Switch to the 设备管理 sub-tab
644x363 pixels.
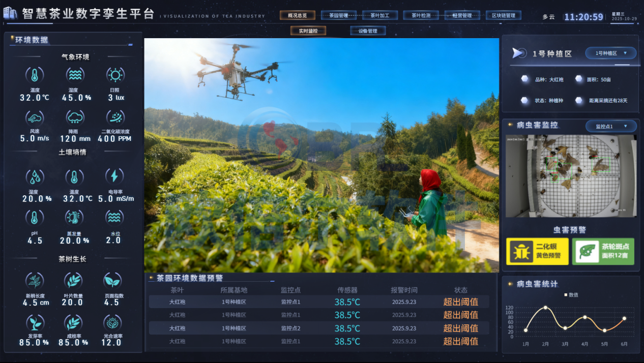coord(368,31)
